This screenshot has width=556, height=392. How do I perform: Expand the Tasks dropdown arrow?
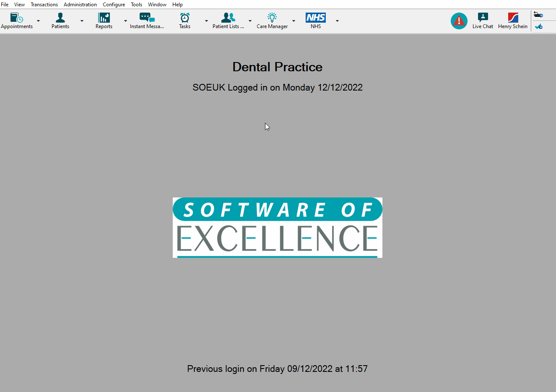[x=206, y=21]
